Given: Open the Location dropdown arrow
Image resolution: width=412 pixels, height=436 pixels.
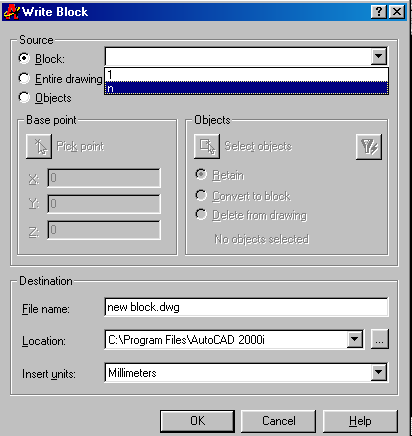Looking at the screenshot, I should [x=355, y=340].
